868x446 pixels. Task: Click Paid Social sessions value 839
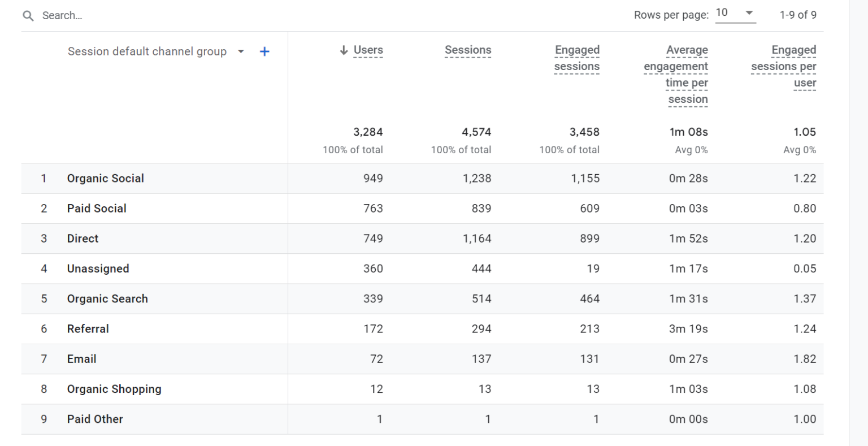click(481, 209)
